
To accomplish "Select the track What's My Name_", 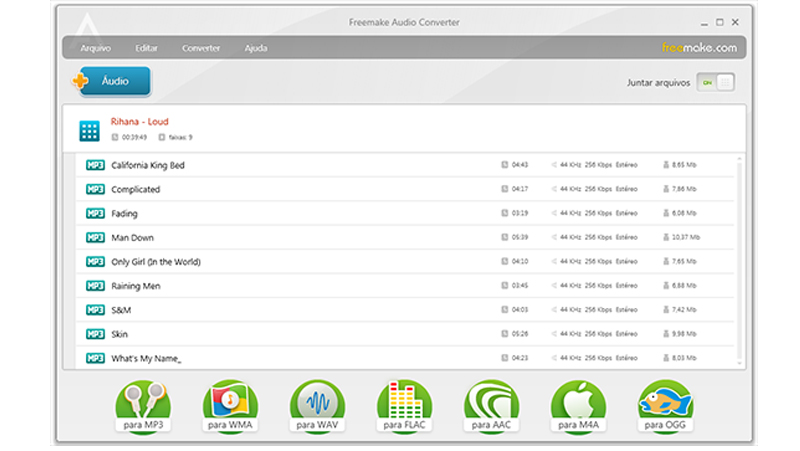I will click(146, 359).
